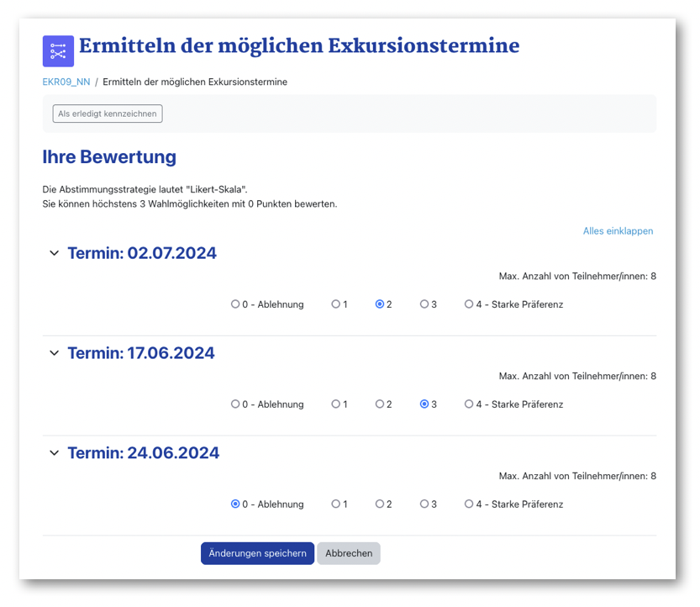Select '0 - Ablehnung' for Termin 17.06.2024
Image resolution: width=700 pixels, height=607 pixels.
(235, 404)
